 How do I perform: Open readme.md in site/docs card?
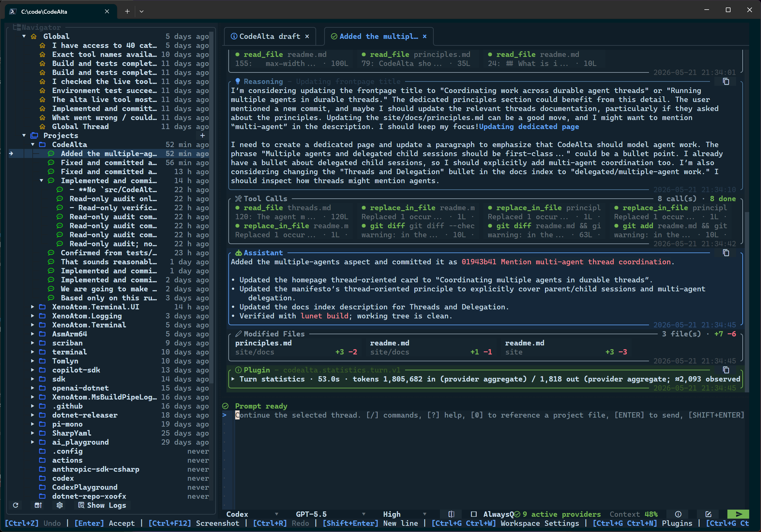point(431,348)
